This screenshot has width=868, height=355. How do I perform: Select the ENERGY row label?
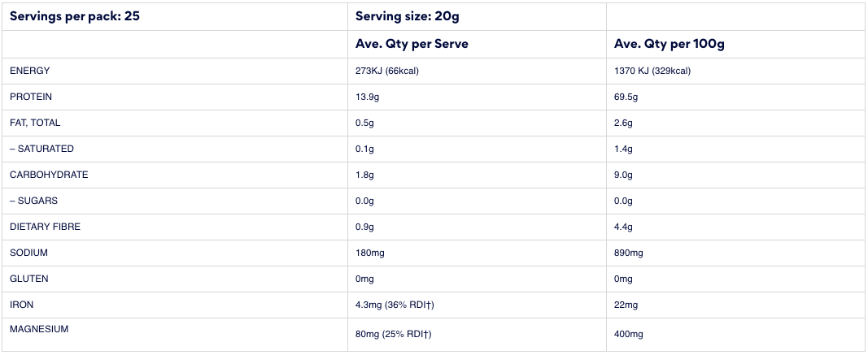(30, 71)
